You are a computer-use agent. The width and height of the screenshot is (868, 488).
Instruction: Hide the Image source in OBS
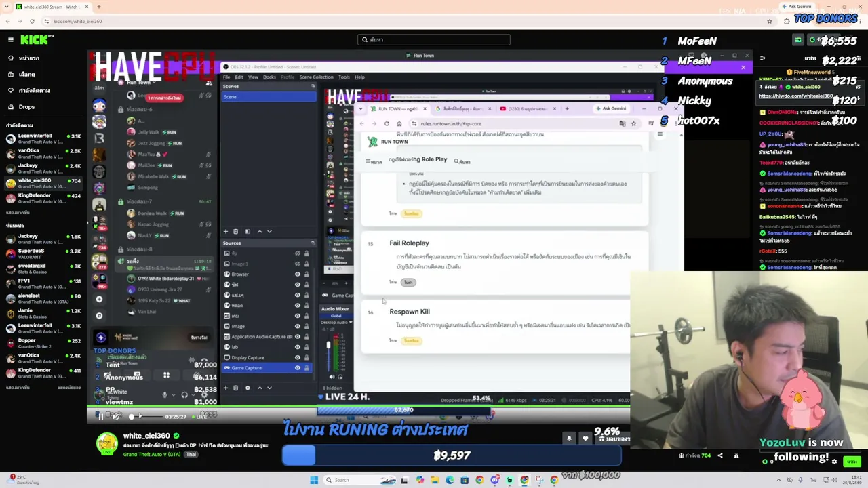(x=297, y=326)
